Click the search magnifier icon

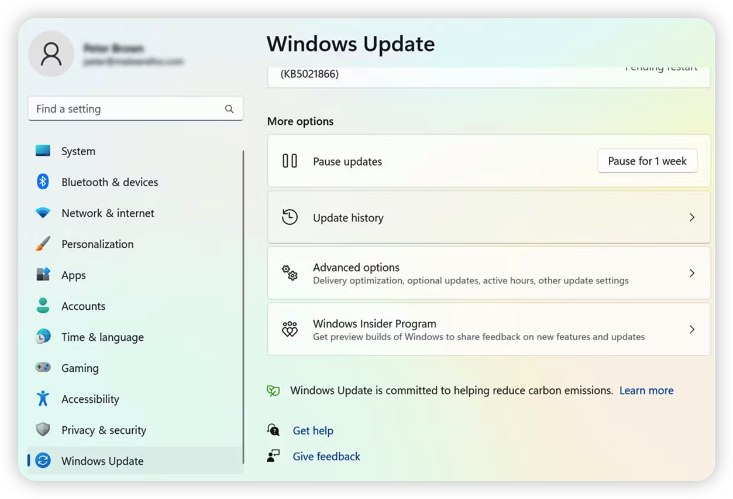click(229, 109)
